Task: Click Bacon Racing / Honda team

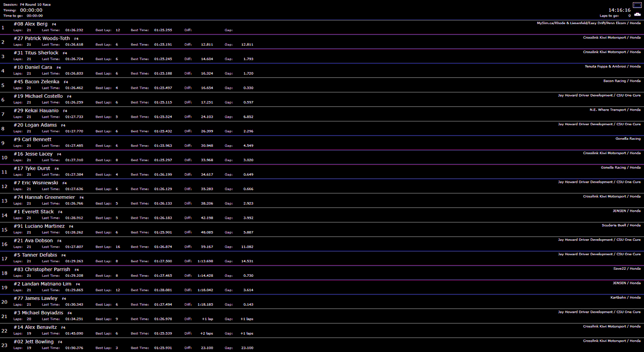Action: (622, 81)
